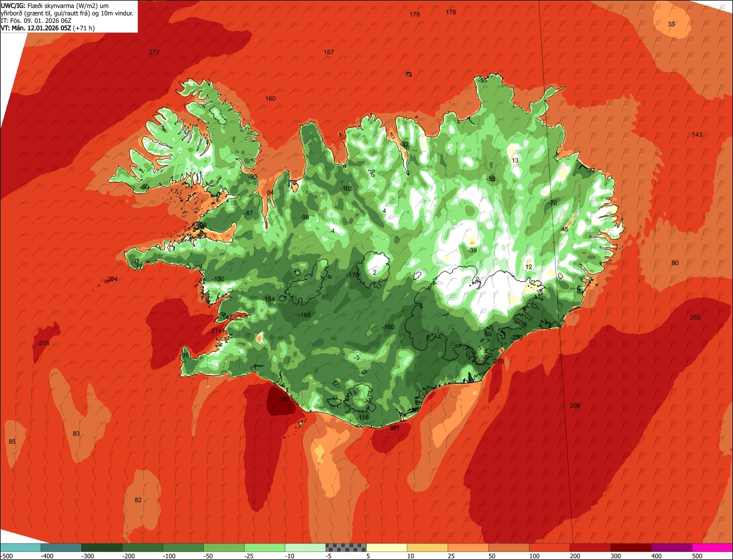This screenshot has width=733, height=560.
Task: Click the land value "-160" in south-central Iceland
Action: pos(388,327)
